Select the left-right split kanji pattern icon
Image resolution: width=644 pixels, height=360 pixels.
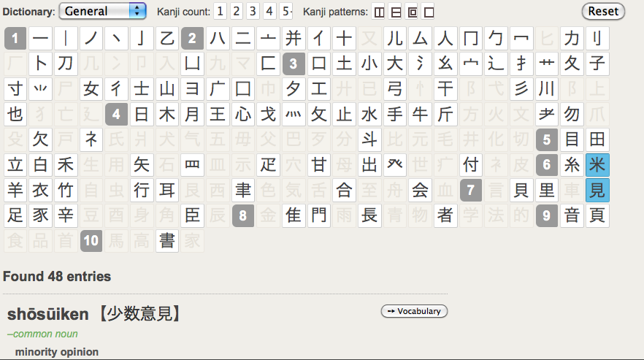tap(378, 12)
